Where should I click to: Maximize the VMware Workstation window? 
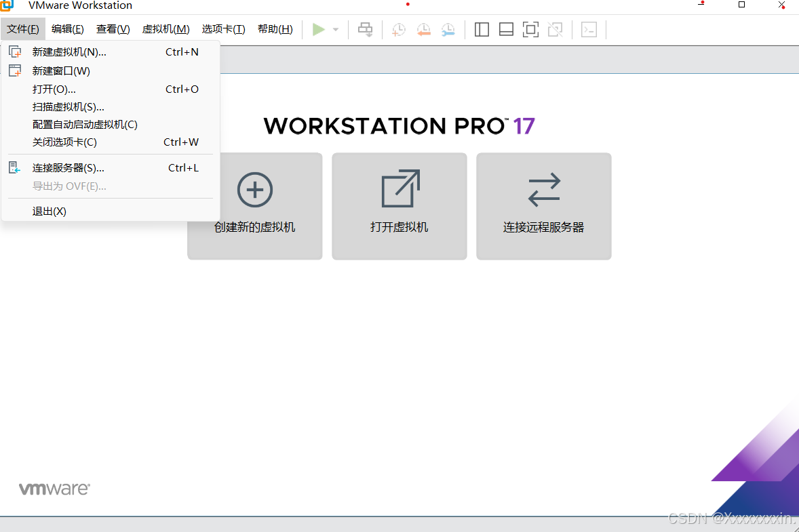tap(741, 5)
